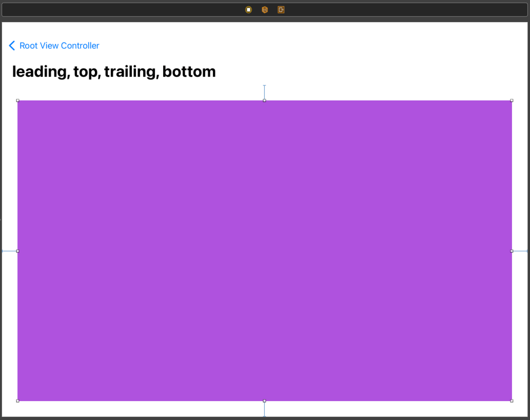Select the Exit icon in scene dock

[281, 10]
